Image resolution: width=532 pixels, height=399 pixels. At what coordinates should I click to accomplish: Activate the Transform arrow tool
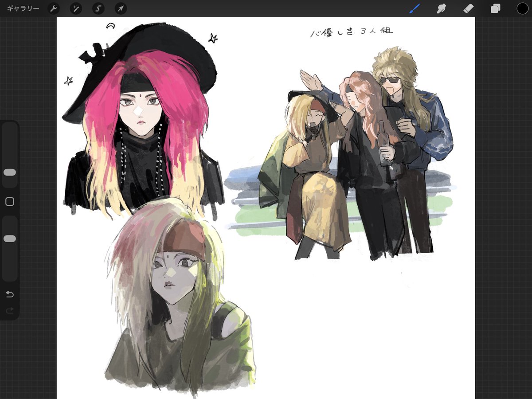(121, 8)
